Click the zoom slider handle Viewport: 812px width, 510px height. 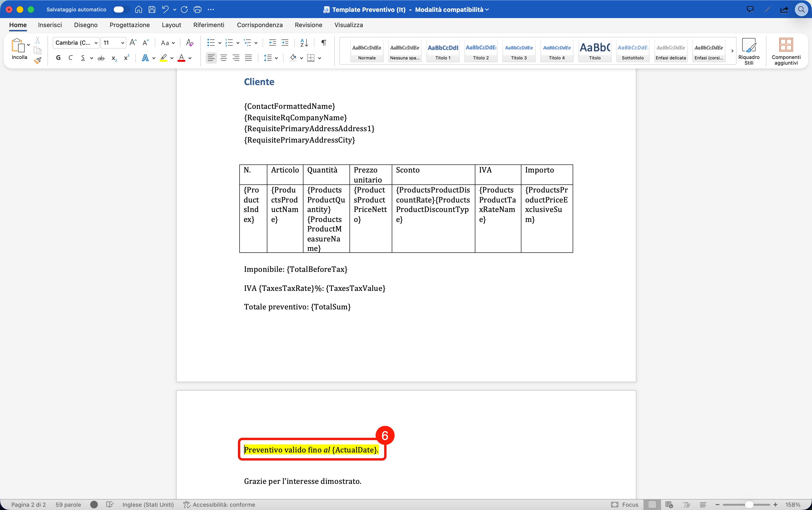(749, 505)
